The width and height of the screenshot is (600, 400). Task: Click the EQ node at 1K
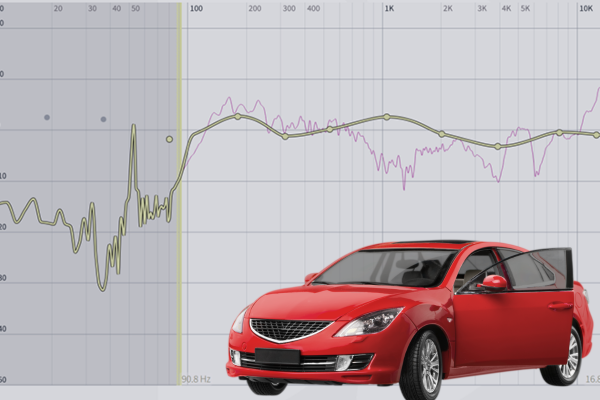click(386, 117)
